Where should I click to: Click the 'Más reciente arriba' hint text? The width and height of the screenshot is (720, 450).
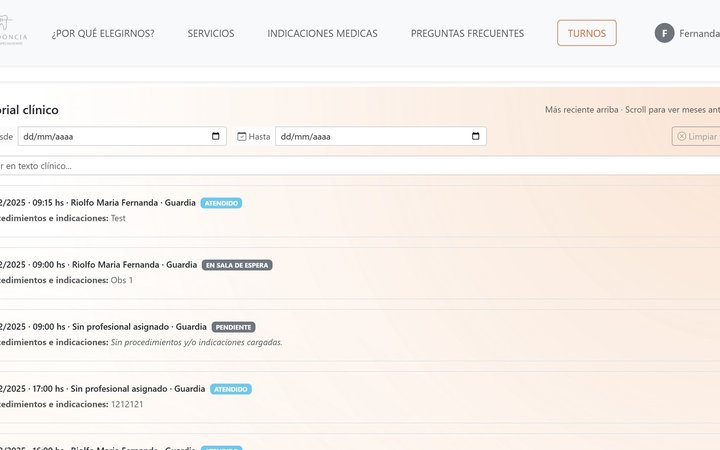581,110
